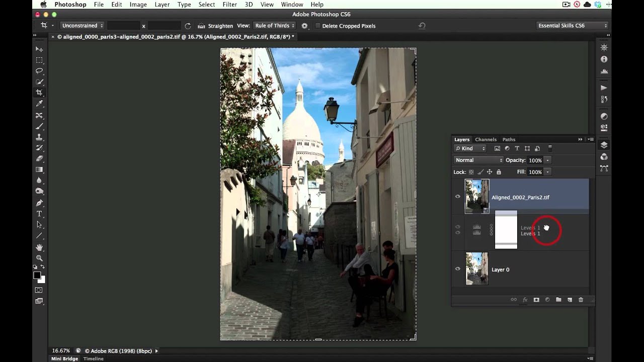Click the Straighten button
The width and height of the screenshot is (644, 362).
pos(215,26)
